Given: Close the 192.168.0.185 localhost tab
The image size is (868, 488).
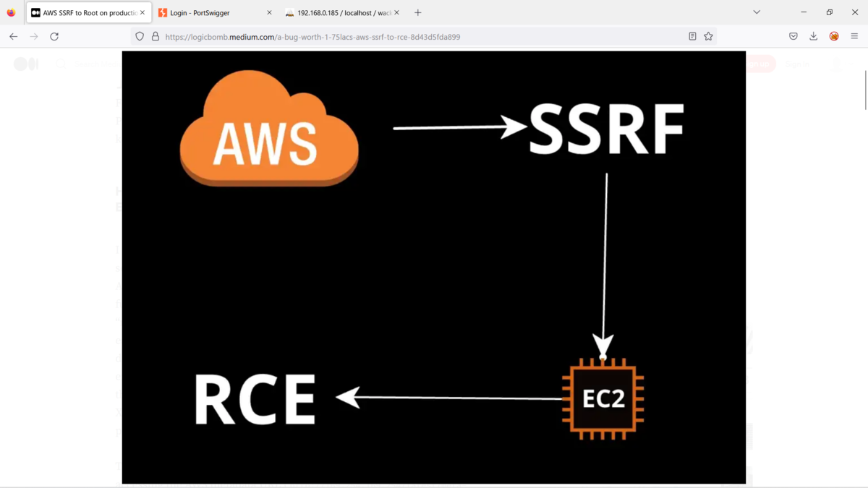Looking at the screenshot, I should click(x=396, y=12).
